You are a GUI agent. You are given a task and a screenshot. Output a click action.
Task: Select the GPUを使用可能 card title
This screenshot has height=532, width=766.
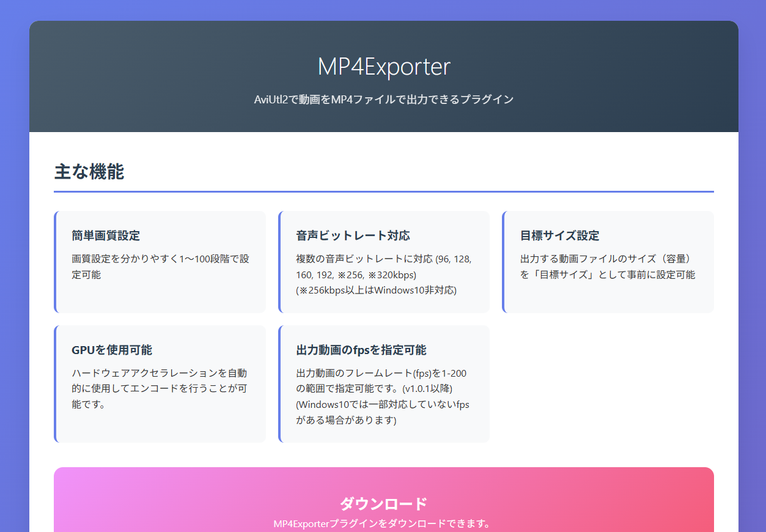click(112, 350)
